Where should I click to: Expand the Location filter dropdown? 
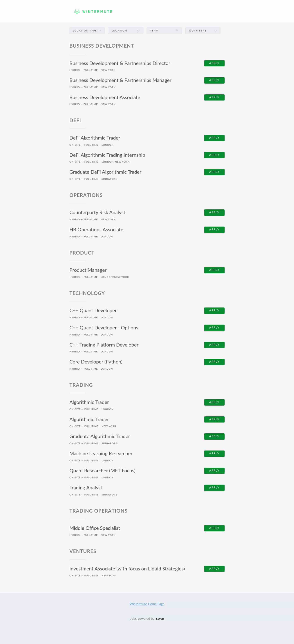tap(125, 31)
